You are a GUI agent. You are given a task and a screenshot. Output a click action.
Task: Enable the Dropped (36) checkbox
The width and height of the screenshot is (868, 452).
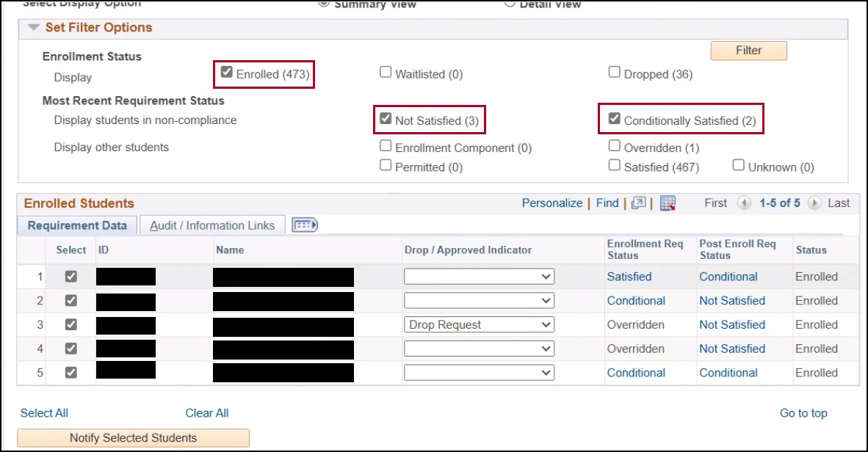pos(614,73)
